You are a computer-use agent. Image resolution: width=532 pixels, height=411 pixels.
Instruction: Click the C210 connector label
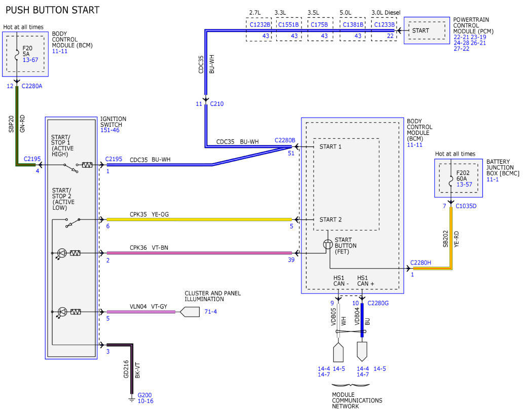pyautogui.click(x=216, y=104)
